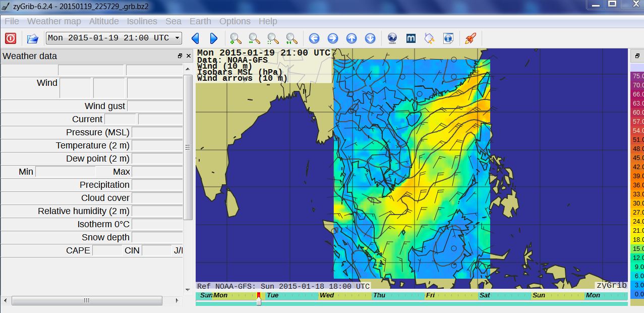
Task: Click the rocket animation icon
Action: pyautogui.click(x=470, y=38)
